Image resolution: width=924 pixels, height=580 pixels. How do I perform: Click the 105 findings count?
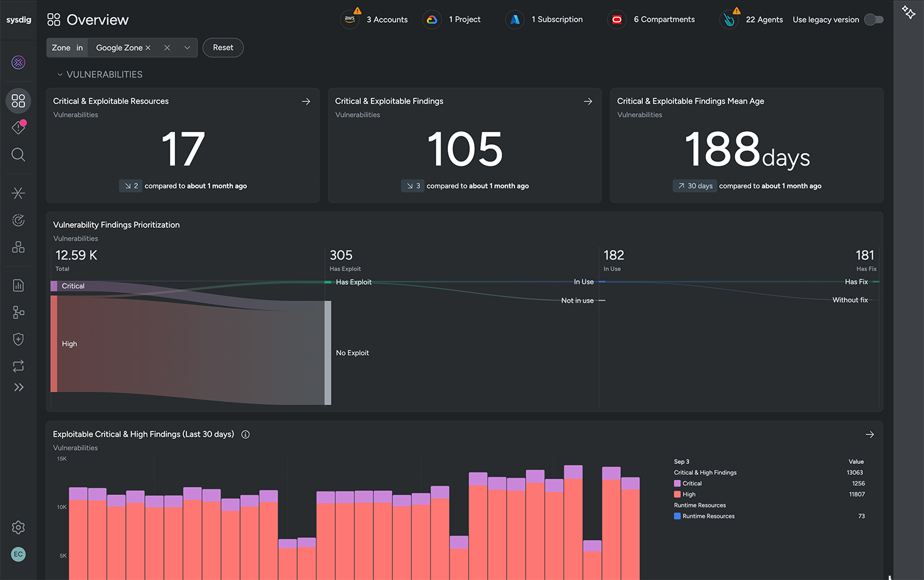pos(465,150)
